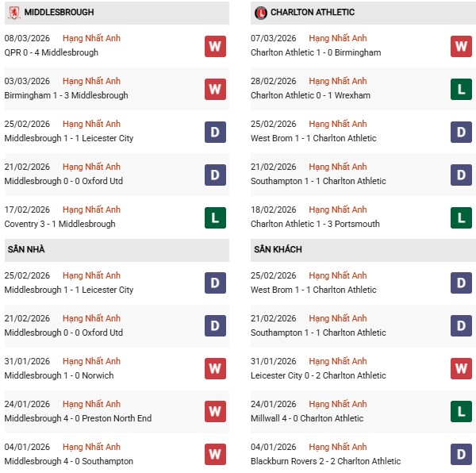
Task: Open the SÂN KHÁCH away matches section
Action: click(x=278, y=249)
